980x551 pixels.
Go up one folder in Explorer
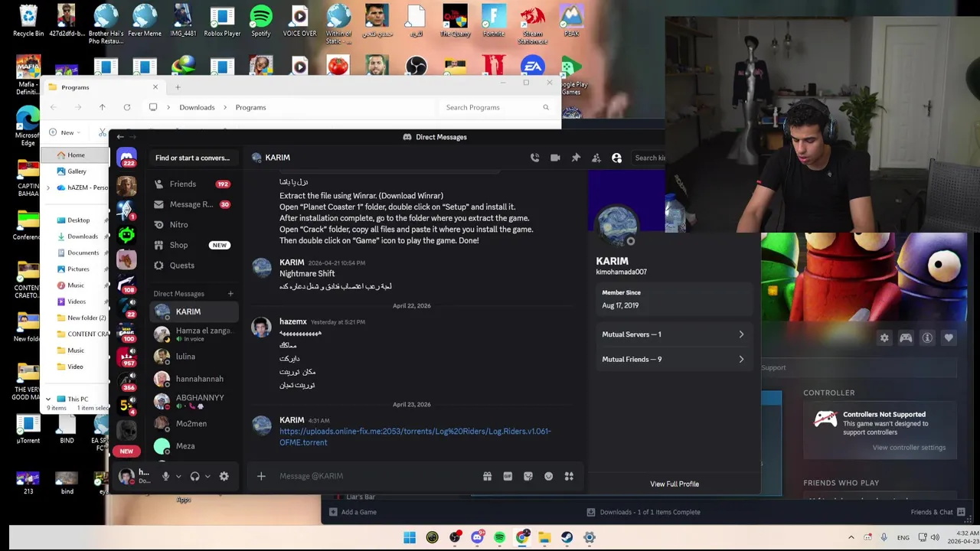102,107
